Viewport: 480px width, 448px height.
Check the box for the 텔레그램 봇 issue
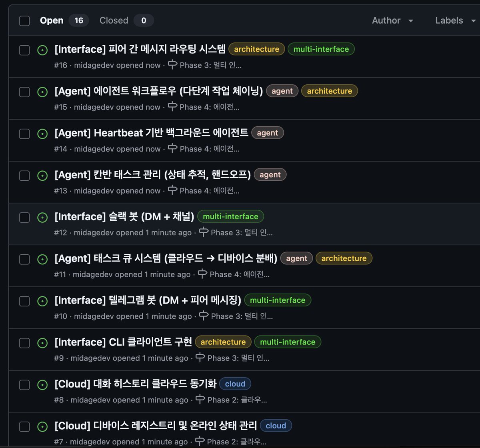tap(24, 301)
